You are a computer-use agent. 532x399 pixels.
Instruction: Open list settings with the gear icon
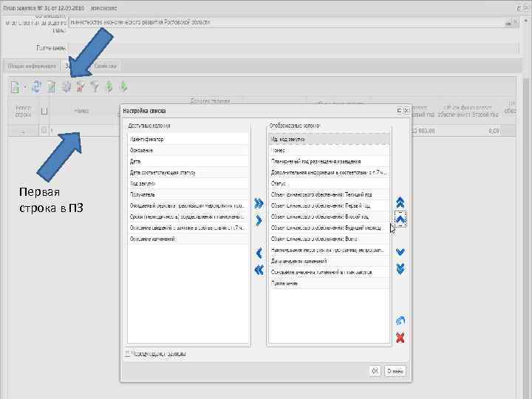click(x=66, y=87)
